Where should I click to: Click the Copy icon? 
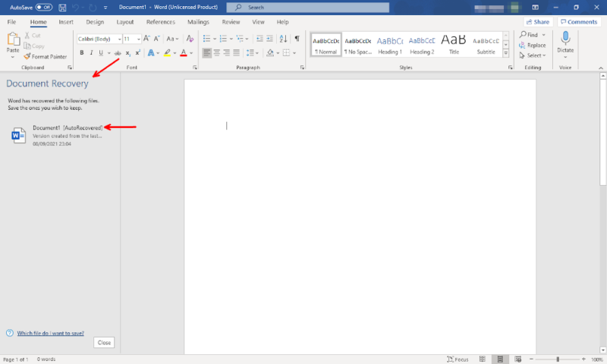tap(27, 46)
